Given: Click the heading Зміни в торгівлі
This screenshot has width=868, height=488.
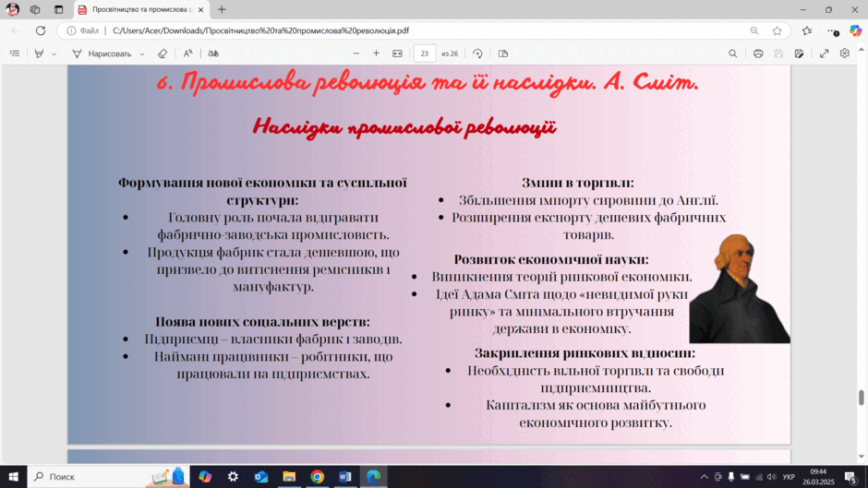Looking at the screenshot, I should (x=578, y=183).
